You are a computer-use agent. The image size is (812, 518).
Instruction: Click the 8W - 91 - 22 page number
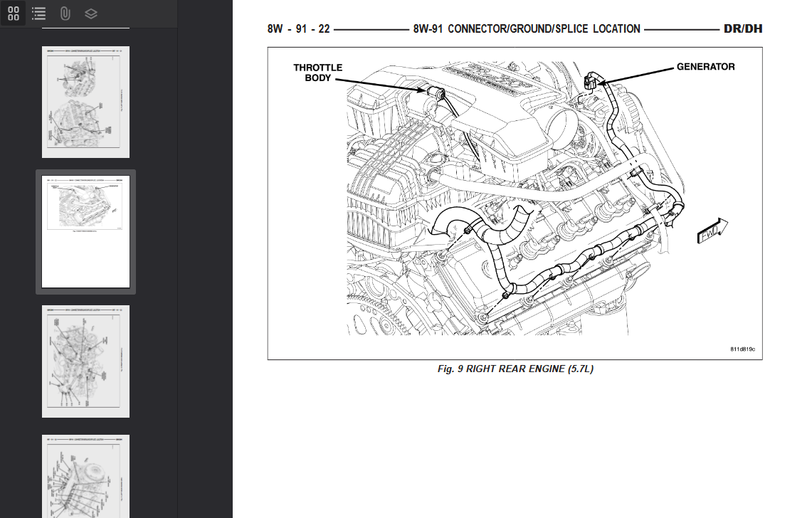[x=298, y=29]
